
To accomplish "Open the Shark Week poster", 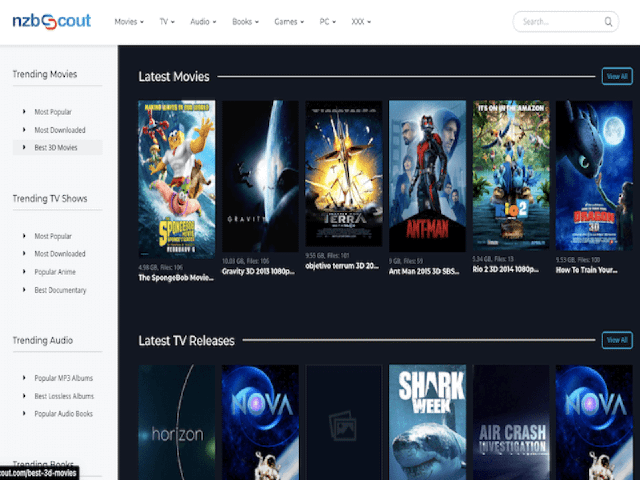I will click(x=427, y=422).
